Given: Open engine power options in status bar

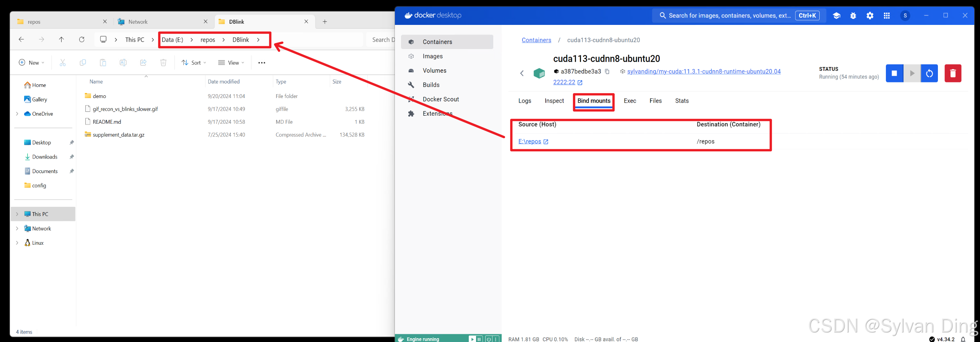Looking at the screenshot, I should click(489, 339).
